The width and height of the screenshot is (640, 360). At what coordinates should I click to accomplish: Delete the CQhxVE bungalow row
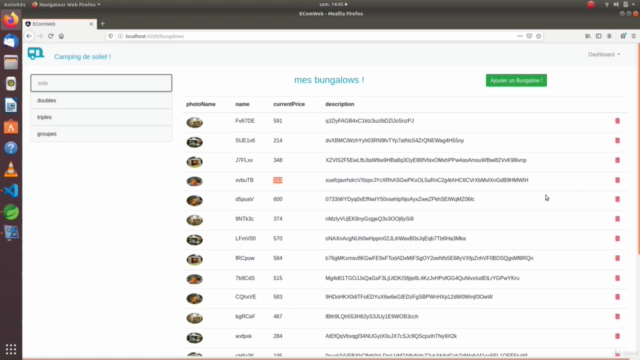click(617, 297)
